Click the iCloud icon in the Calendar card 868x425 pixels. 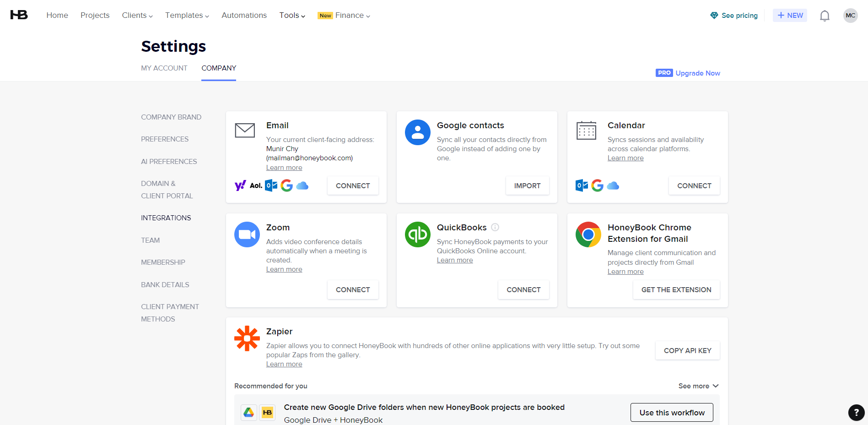[x=613, y=185]
